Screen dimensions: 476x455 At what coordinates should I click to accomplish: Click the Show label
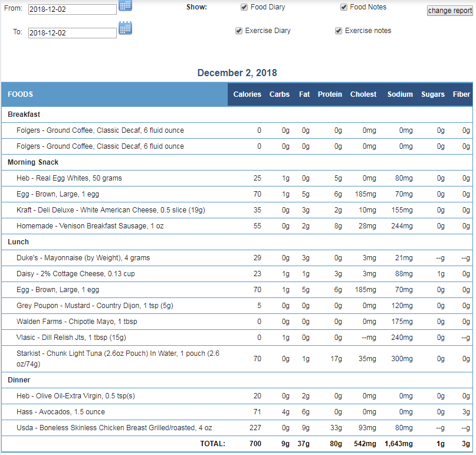point(196,7)
